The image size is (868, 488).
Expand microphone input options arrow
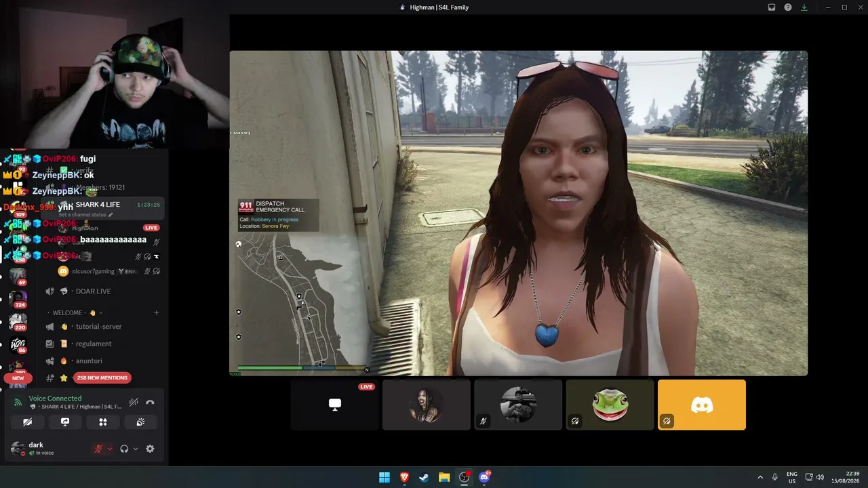tap(110, 449)
